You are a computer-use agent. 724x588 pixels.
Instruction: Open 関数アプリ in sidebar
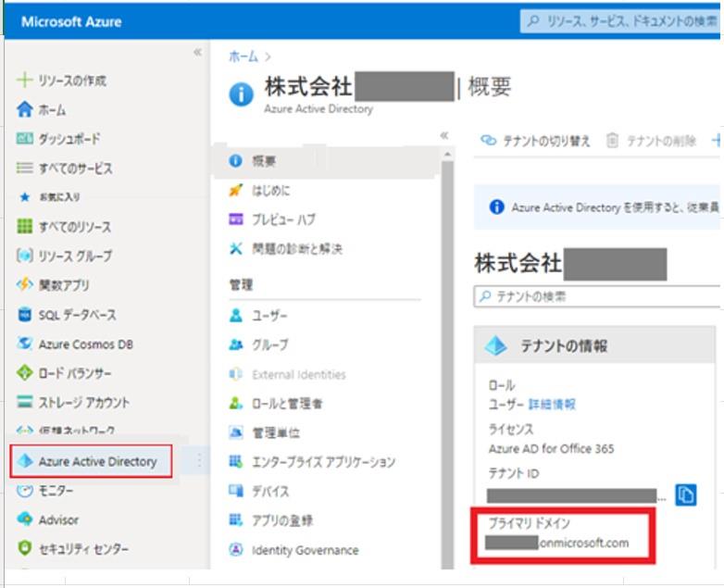pyautogui.click(x=53, y=285)
